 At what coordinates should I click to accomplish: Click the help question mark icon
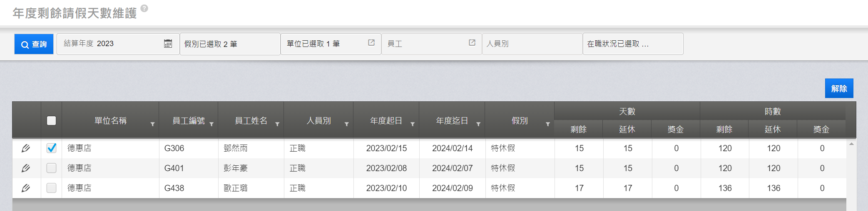[x=144, y=8]
